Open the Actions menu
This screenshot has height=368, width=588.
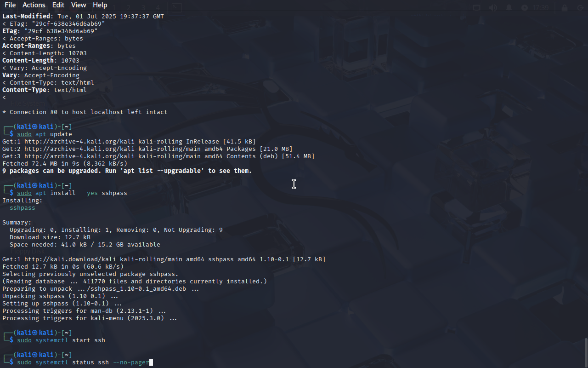point(34,5)
